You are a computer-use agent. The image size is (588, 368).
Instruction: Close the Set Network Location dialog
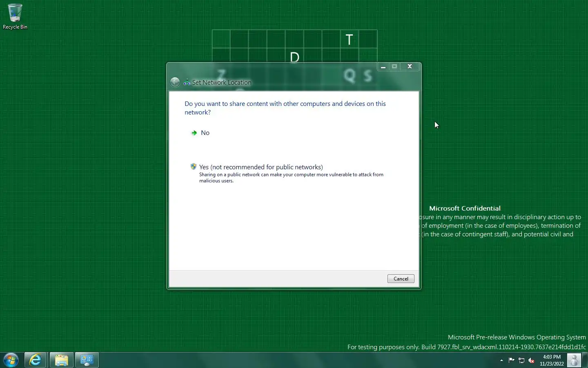410,66
